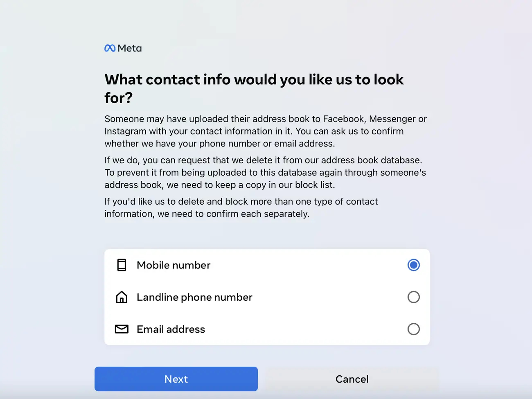Select the Mobile number radio button
532x399 pixels.
(x=414, y=265)
